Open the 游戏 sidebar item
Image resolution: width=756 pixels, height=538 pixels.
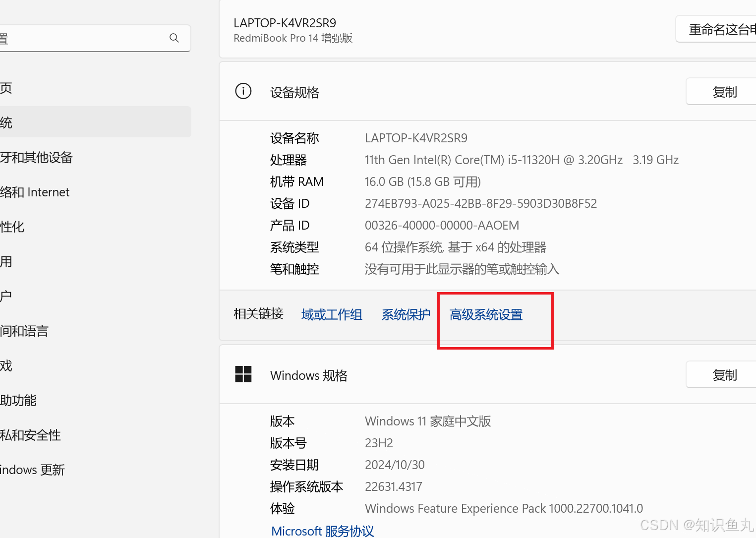tap(95, 366)
